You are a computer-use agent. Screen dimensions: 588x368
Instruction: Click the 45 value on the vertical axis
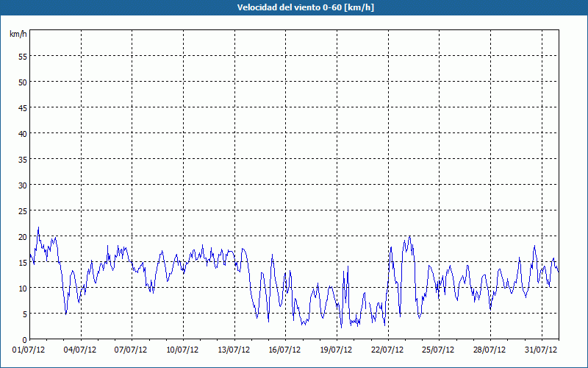point(23,107)
